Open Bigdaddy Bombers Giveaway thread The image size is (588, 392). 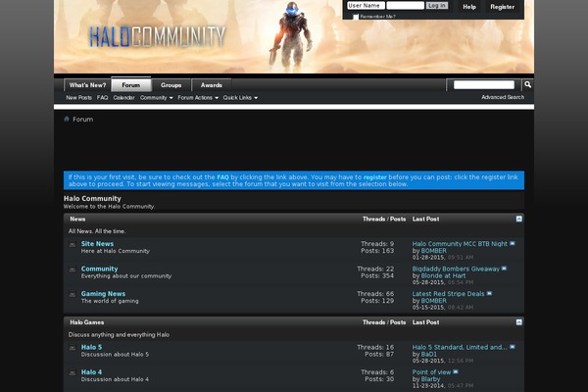coord(456,269)
